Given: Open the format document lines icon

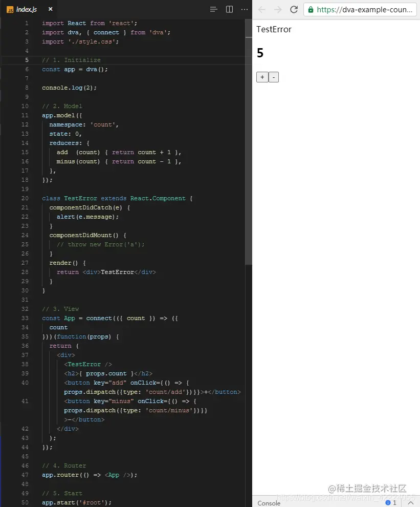Looking at the screenshot, I should [213, 9].
